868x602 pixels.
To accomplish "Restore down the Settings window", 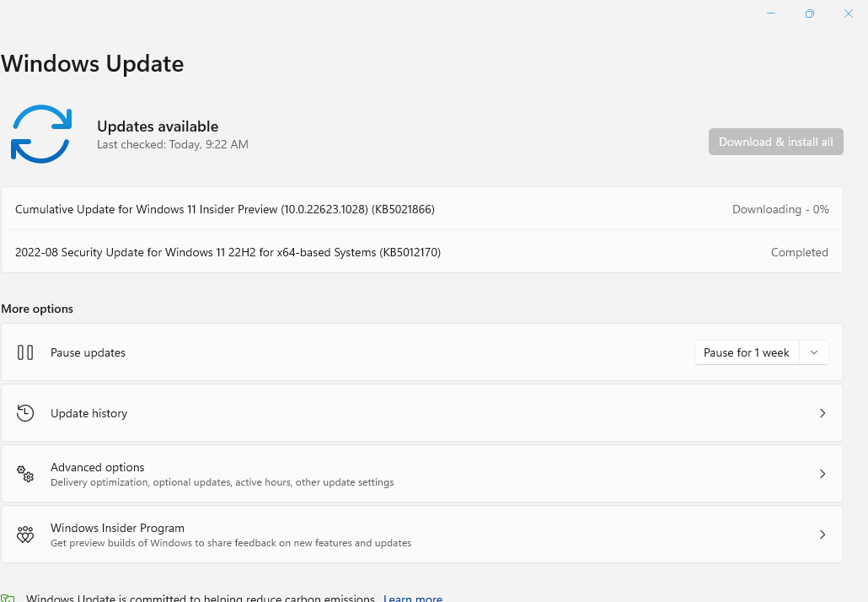I will pos(809,13).
